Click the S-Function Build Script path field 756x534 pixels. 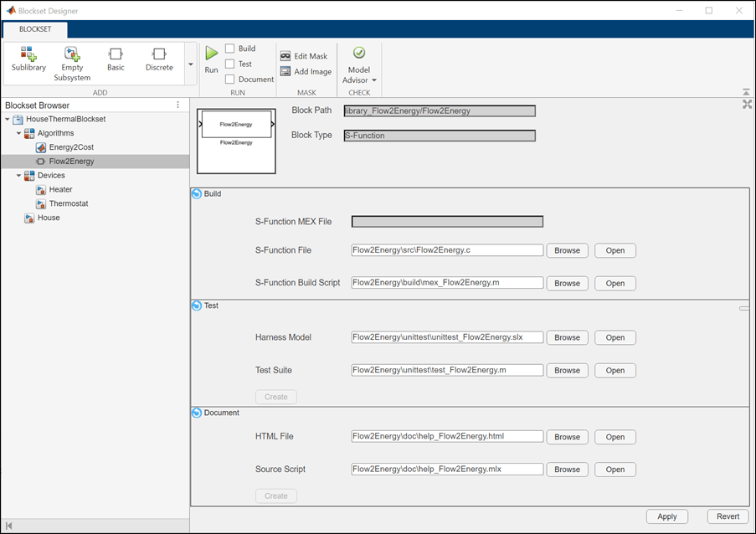447,283
